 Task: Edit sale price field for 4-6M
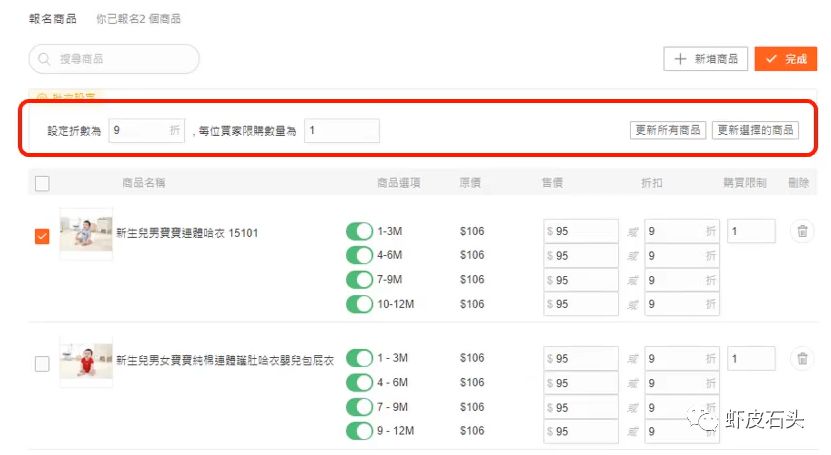pos(581,256)
